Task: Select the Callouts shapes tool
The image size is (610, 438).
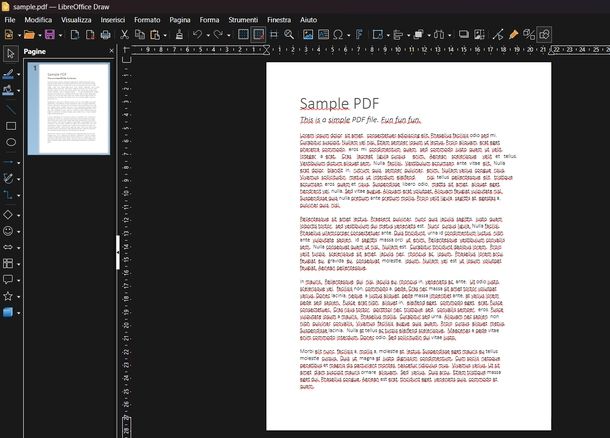Action: pyautogui.click(x=8, y=280)
